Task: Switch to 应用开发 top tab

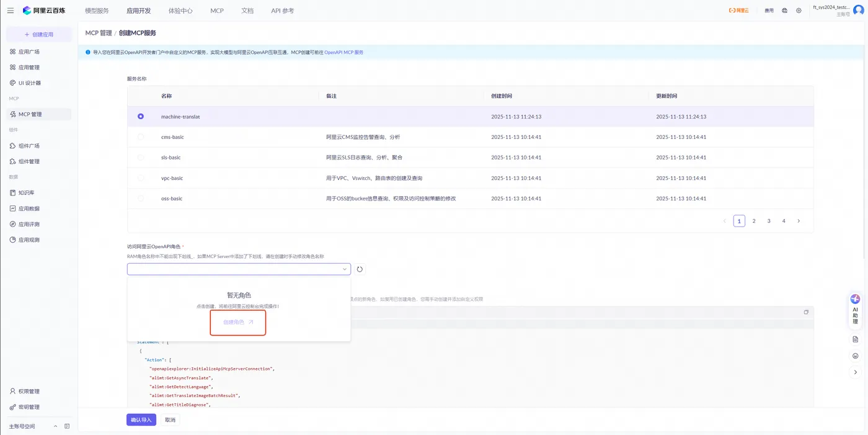Action: coord(138,11)
